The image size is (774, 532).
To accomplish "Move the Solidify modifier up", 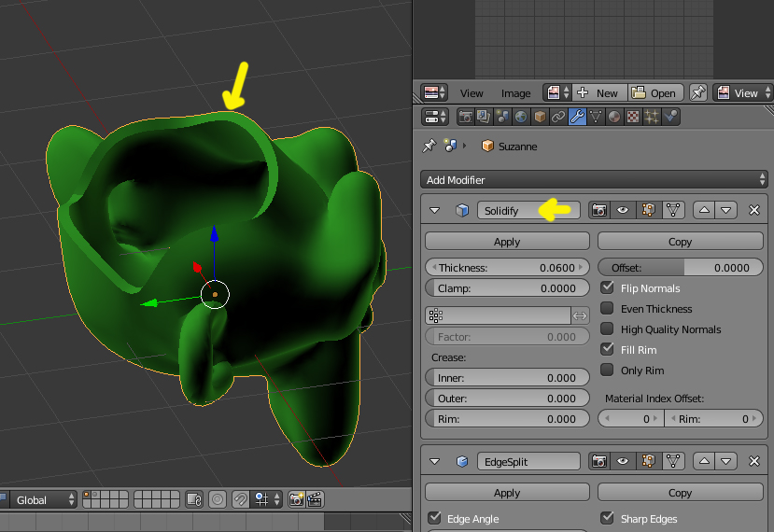I will tap(704, 210).
